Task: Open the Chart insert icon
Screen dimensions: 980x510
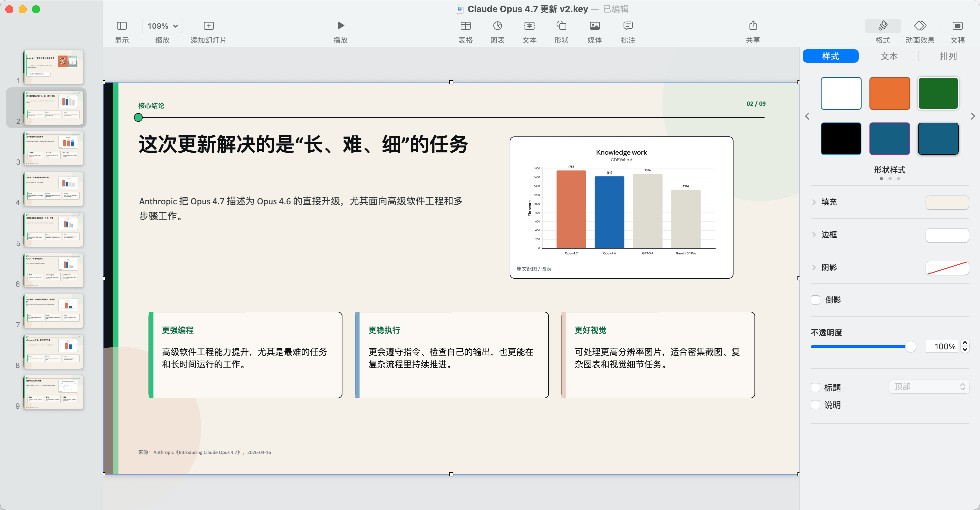Action: 497,25
